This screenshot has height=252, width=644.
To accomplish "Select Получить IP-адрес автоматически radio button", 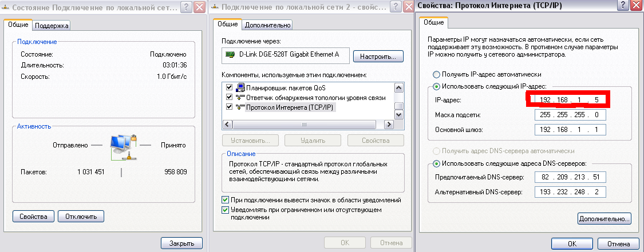I will [x=437, y=74].
